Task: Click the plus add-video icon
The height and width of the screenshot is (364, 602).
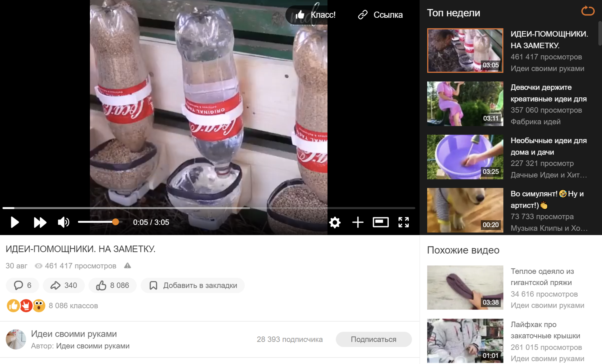Action: pos(358,222)
